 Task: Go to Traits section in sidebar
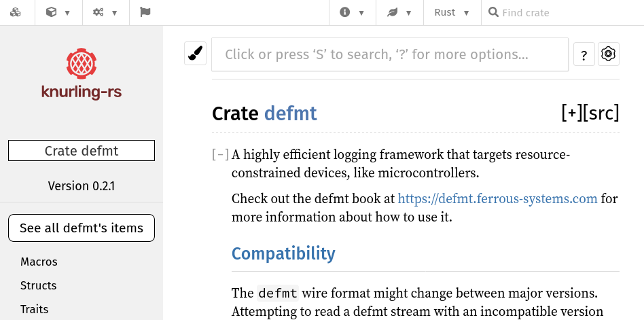click(x=34, y=309)
